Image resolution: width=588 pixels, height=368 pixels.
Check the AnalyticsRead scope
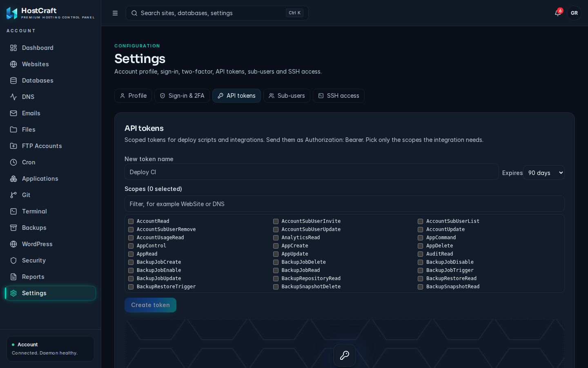(x=276, y=238)
